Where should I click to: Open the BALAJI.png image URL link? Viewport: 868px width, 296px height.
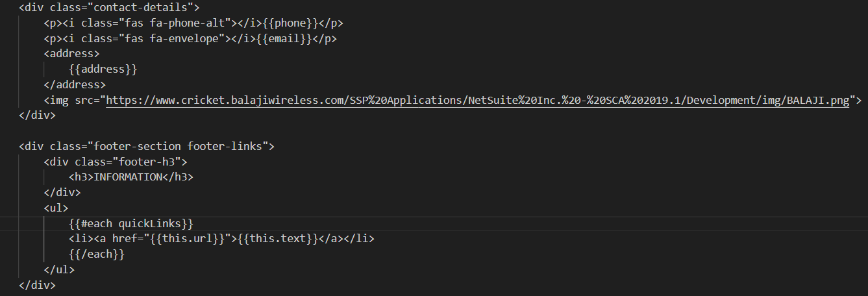coord(477,100)
